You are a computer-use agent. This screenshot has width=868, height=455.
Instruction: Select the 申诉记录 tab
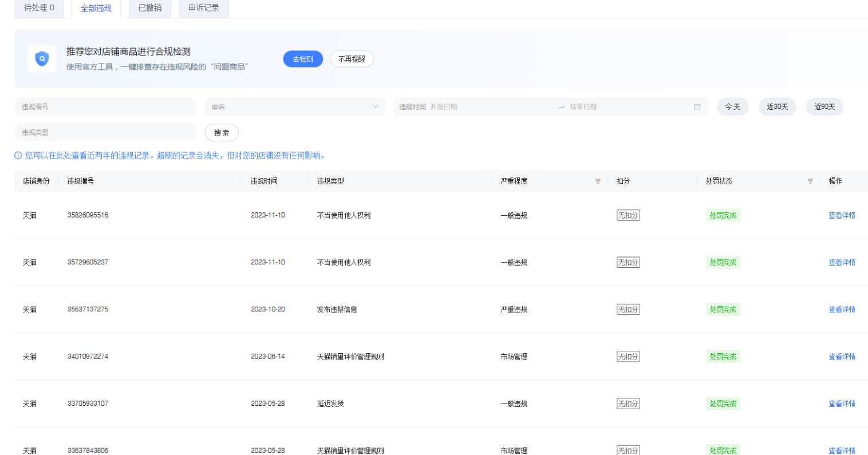[x=204, y=8]
